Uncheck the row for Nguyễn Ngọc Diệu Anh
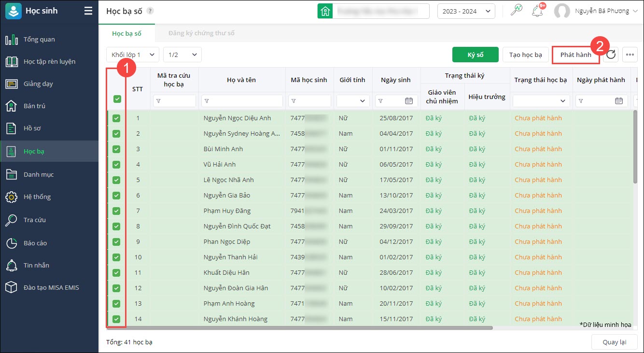The width and height of the screenshot is (644, 353). 116,118
